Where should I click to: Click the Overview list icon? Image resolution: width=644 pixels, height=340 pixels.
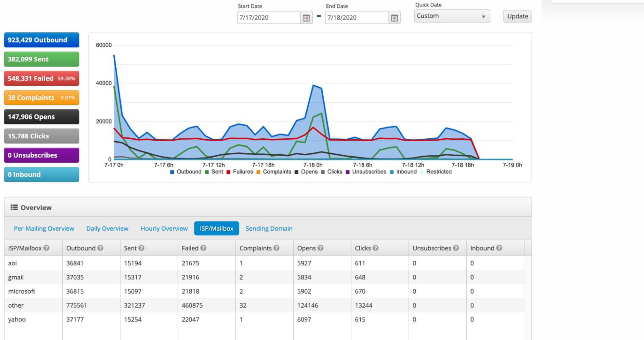[14, 208]
